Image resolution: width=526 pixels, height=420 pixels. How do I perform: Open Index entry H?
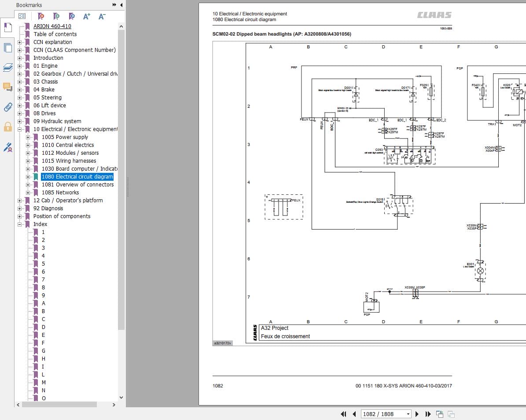[x=43, y=359]
